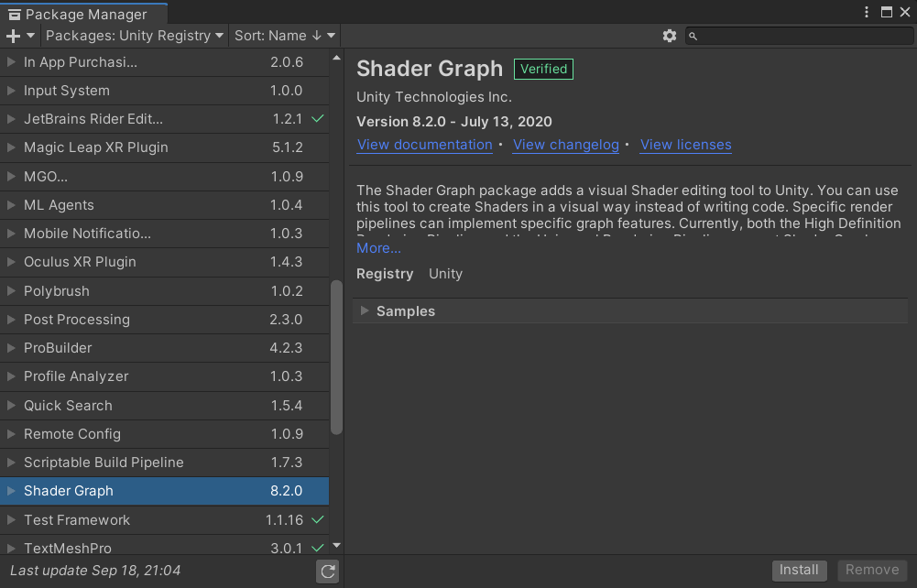
Task: Expand the Shader Graph package arrow
Action: [x=10, y=491]
